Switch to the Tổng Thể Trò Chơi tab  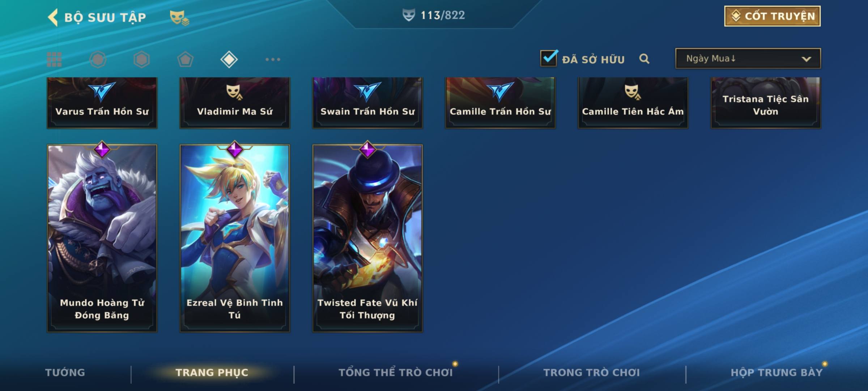click(x=396, y=373)
